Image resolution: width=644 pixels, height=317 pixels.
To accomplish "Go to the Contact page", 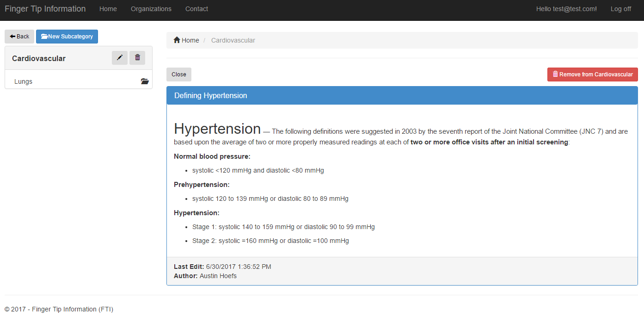I will tap(196, 9).
